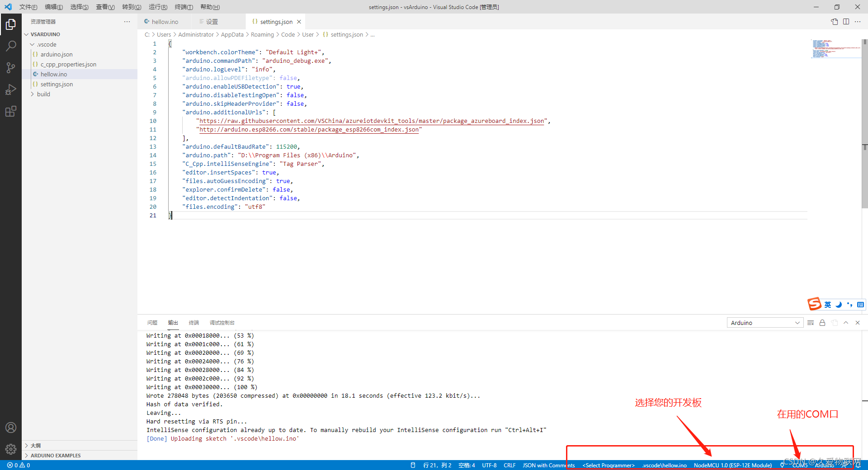Open the Explorer view in the activity bar

(x=11, y=24)
